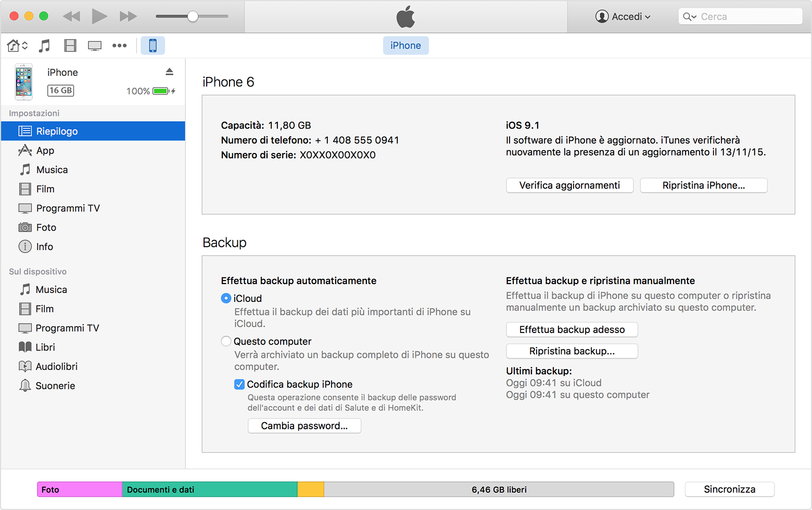This screenshot has width=812, height=510.
Task: Click the yellow storage bar segment
Action: coord(311,489)
